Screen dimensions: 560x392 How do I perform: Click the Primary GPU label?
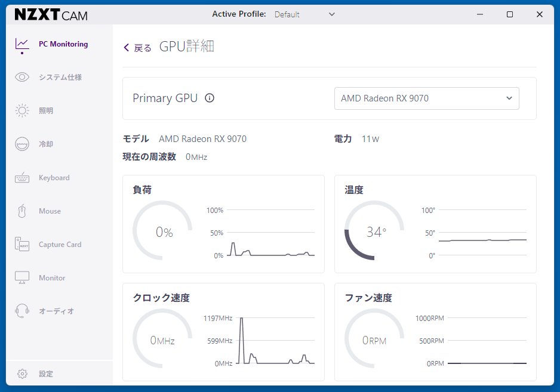point(165,98)
